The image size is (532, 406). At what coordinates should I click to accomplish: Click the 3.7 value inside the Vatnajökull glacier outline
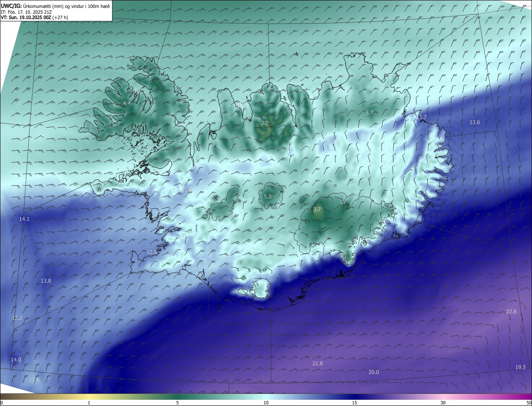(x=317, y=210)
